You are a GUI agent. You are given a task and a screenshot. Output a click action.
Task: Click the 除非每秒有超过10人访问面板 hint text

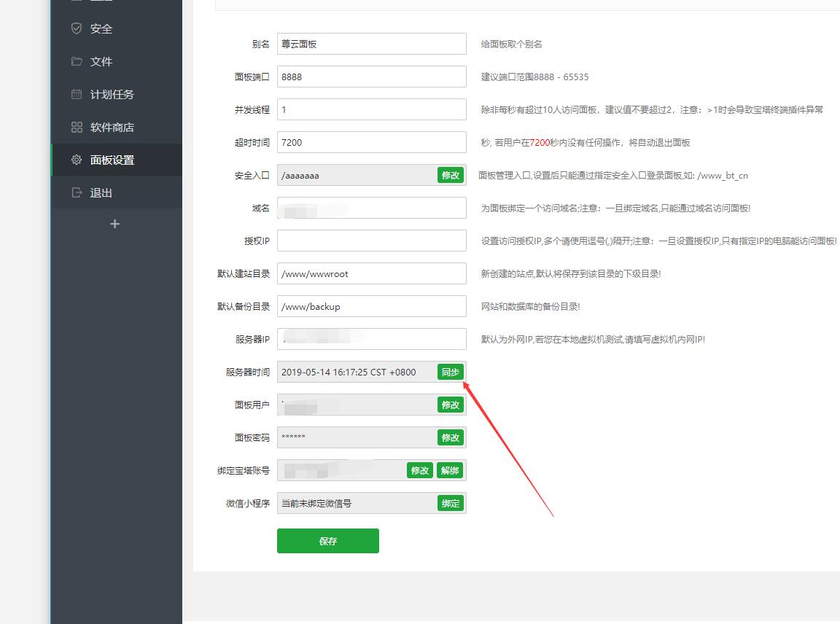pos(652,109)
